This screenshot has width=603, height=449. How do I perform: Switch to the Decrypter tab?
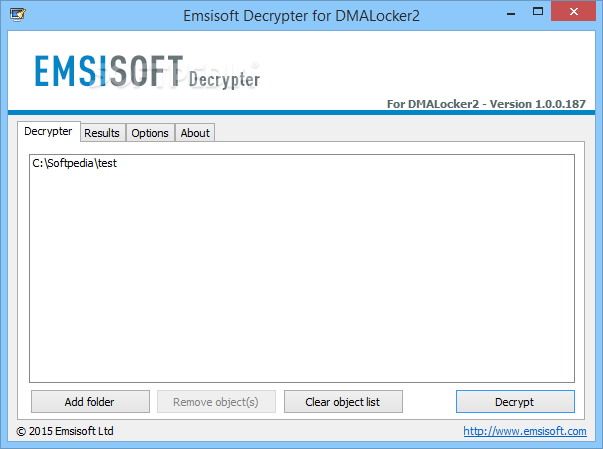coord(48,131)
